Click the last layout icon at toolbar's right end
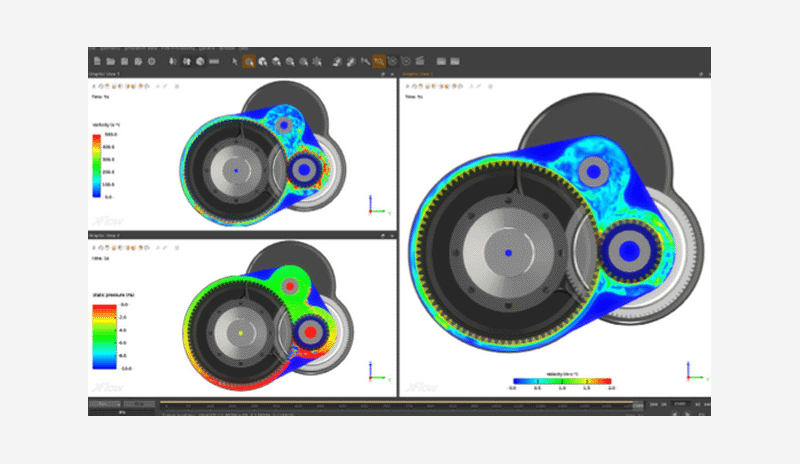This screenshot has height=464, width=800. coord(455,61)
